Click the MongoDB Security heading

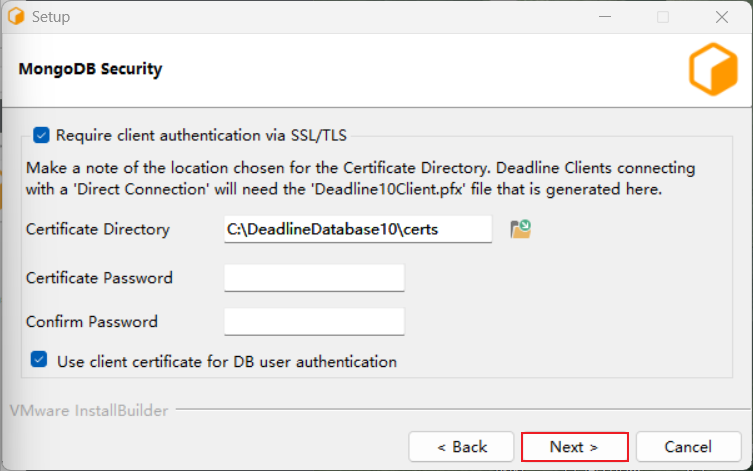coord(90,69)
